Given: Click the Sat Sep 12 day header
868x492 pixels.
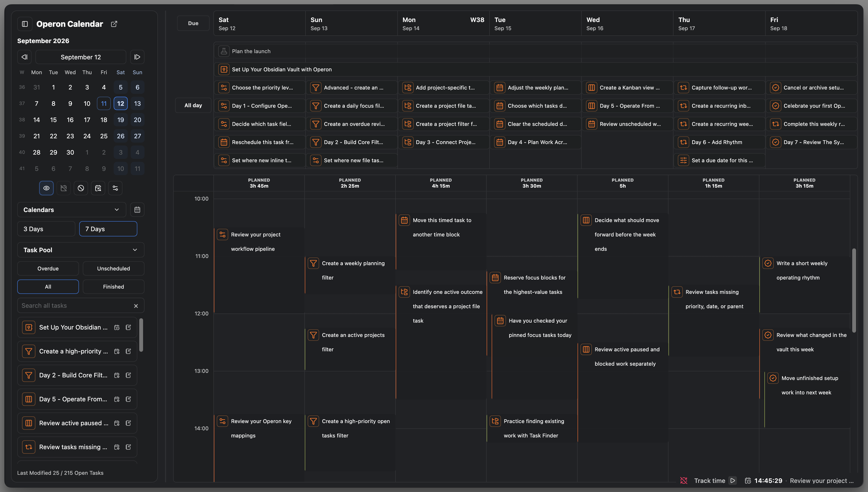Looking at the screenshot, I should click(x=259, y=24).
